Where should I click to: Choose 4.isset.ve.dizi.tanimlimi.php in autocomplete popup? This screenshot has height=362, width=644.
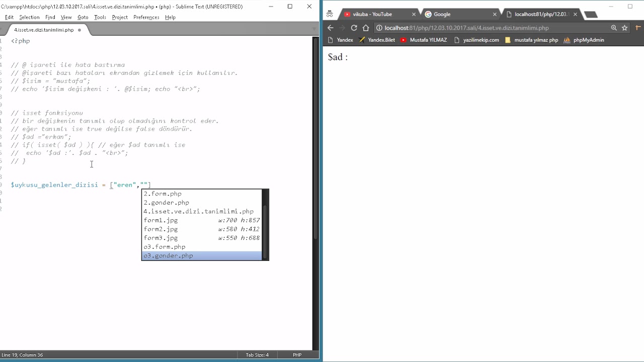point(201,211)
